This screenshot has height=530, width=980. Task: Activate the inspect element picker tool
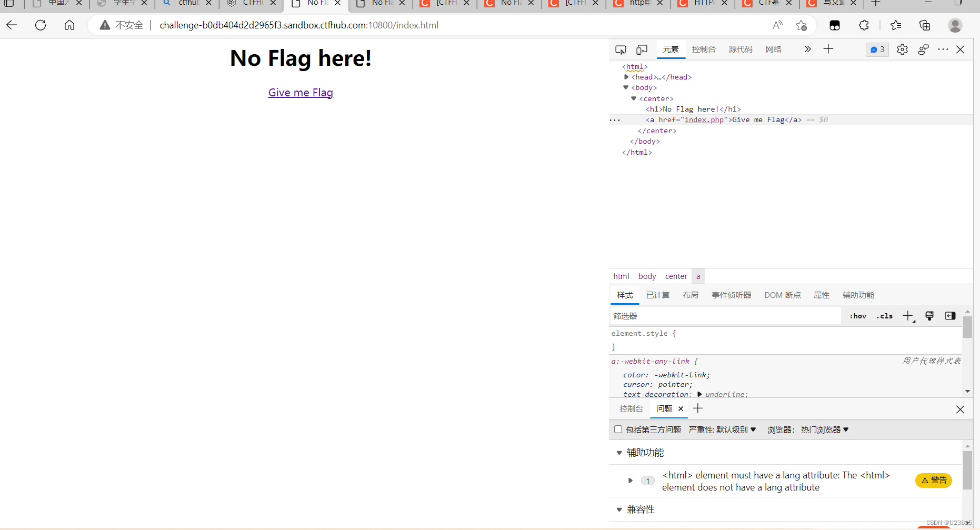(621, 49)
